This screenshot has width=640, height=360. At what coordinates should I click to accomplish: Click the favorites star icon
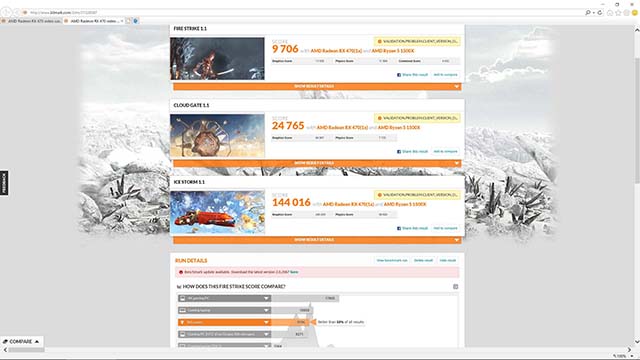tap(618, 13)
